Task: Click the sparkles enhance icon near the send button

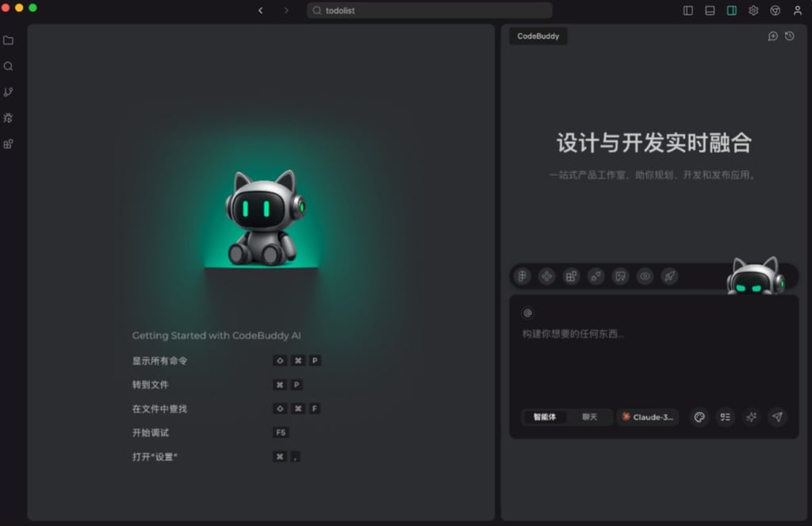Action: pyautogui.click(x=751, y=417)
